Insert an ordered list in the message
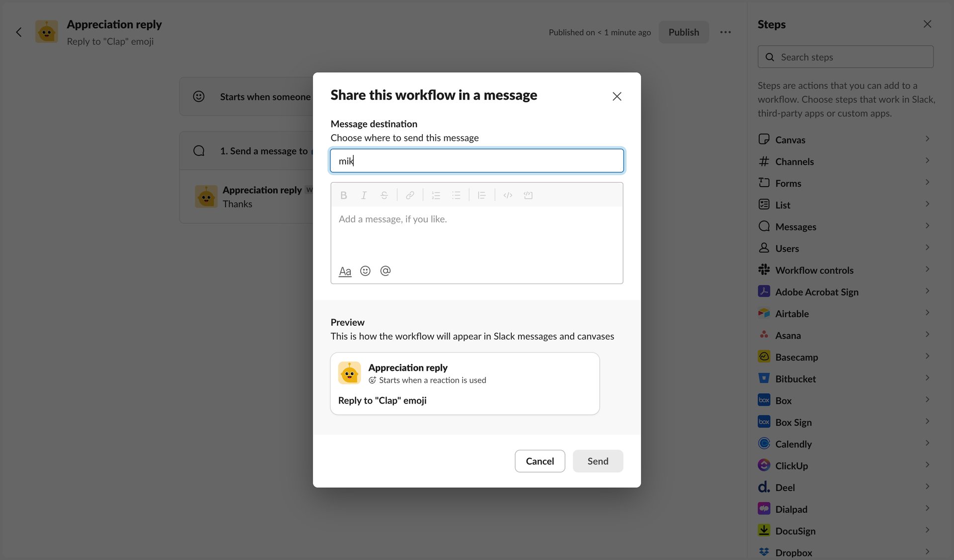 [x=436, y=195]
